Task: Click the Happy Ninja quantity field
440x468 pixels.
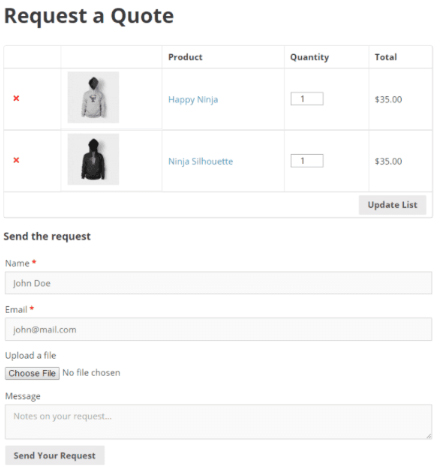Action: (x=307, y=99)
